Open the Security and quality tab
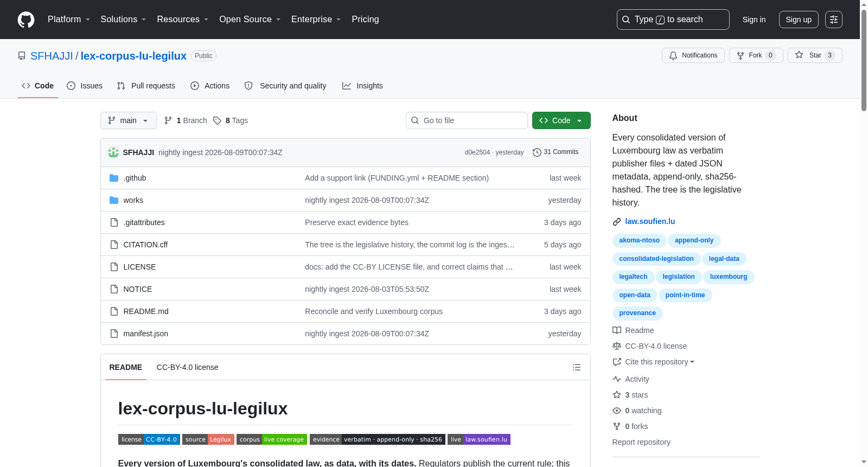868x467 pixels. pyautogui.click(x=285, y=86)
